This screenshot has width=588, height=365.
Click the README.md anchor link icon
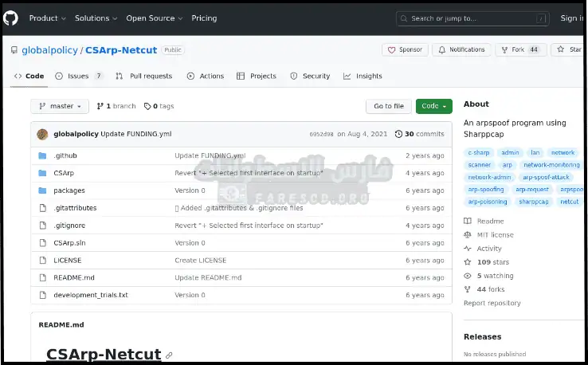click(169, 355)
